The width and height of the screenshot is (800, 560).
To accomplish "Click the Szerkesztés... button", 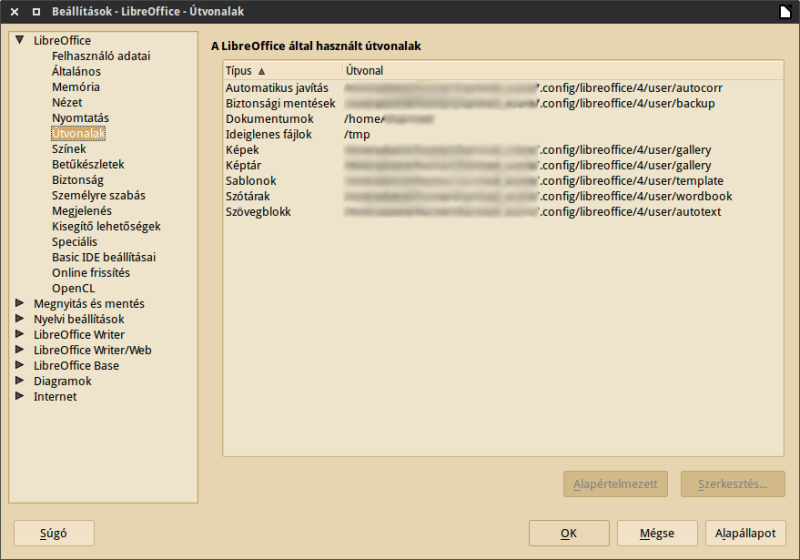I will tap(733, 484).
